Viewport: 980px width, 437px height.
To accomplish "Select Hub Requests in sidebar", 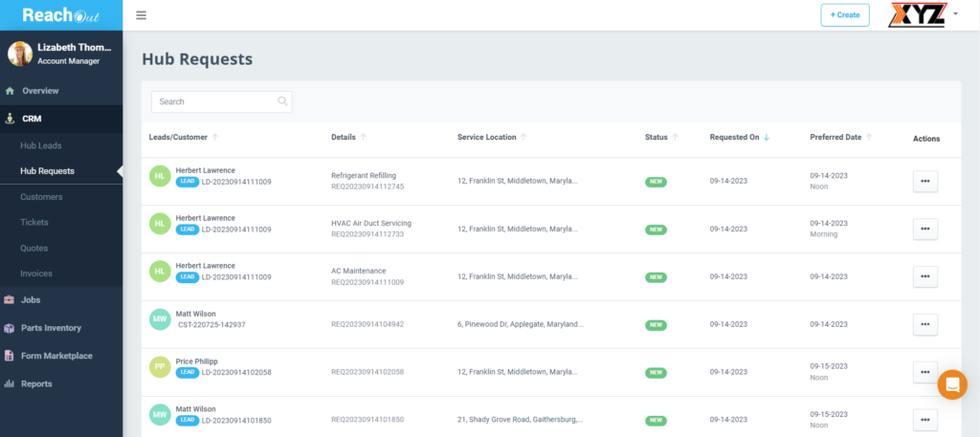I will click(47, 170).
